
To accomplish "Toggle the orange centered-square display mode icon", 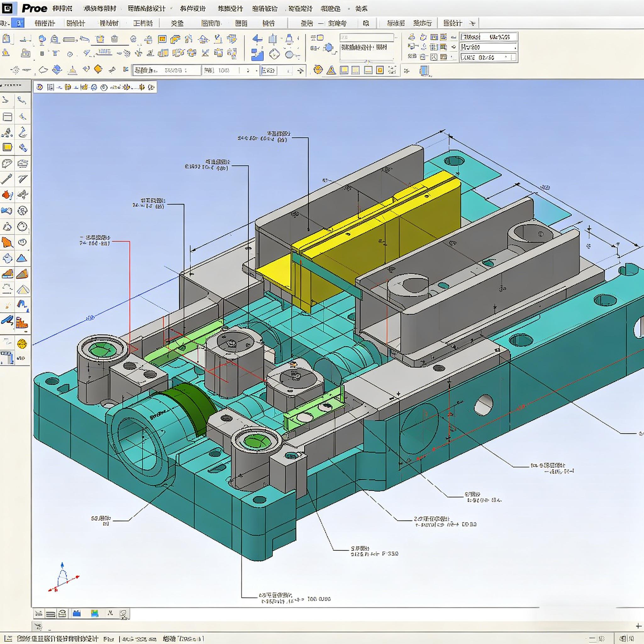I will coord(380,70).
